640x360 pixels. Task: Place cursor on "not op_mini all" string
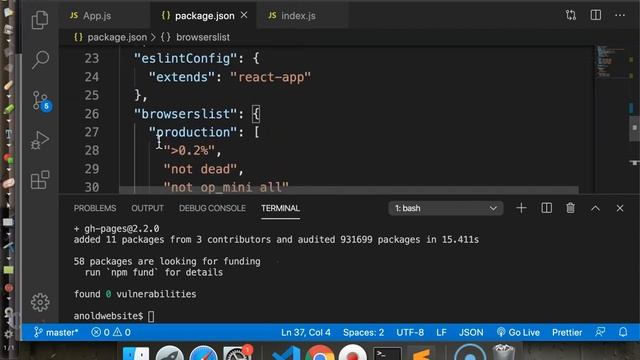click(226, 187)
